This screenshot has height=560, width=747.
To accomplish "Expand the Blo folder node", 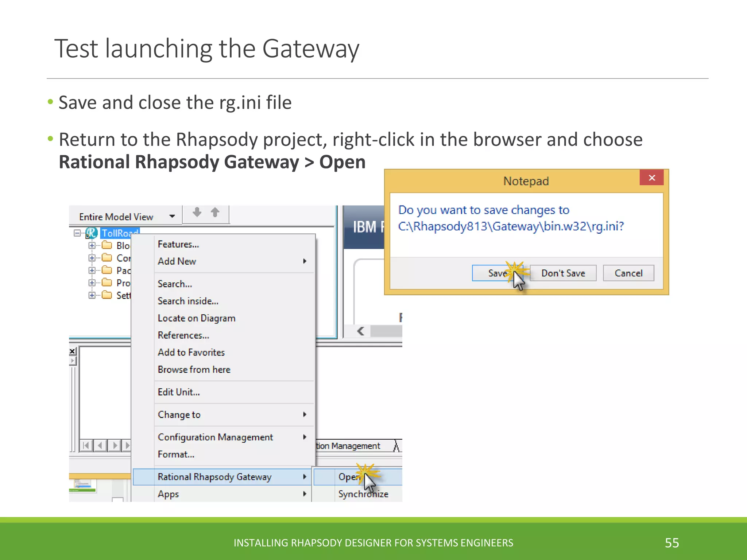I will (92, 245).
